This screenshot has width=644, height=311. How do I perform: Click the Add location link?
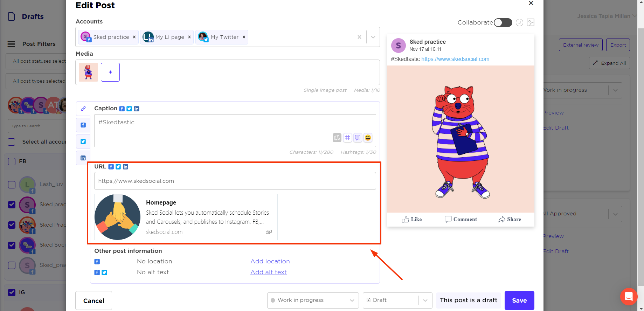point(270,261)
